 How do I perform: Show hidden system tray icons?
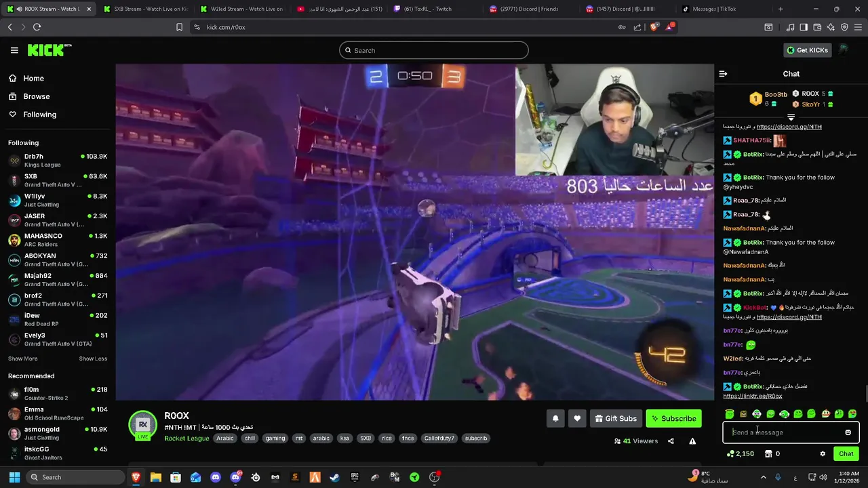(763, 477)
